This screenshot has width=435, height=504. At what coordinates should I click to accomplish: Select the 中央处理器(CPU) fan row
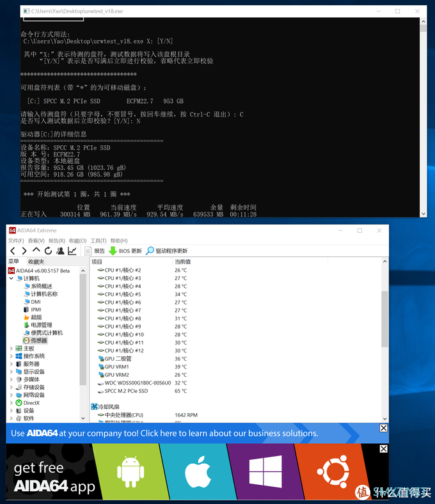[235, 415]
